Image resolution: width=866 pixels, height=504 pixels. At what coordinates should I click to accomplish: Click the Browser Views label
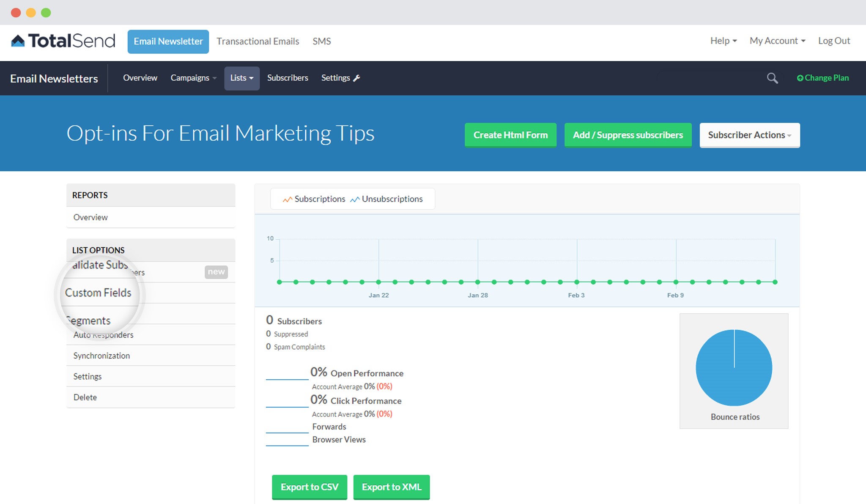pyautogui.click(x=339, y=440)
